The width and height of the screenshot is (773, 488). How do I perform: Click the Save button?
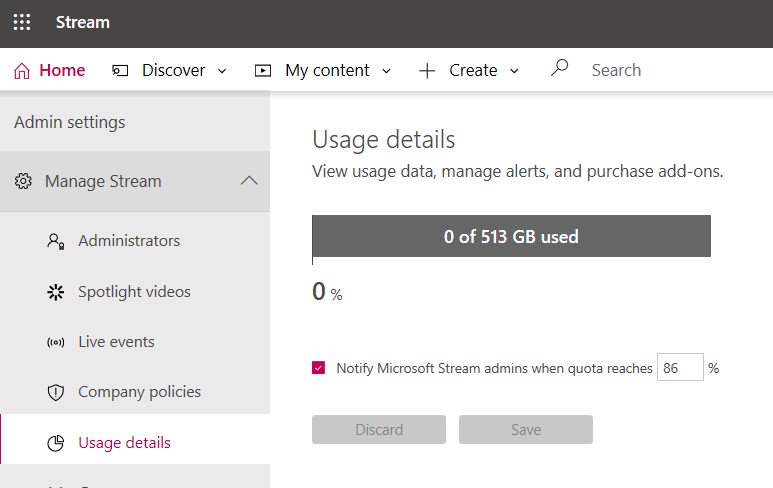526,430
